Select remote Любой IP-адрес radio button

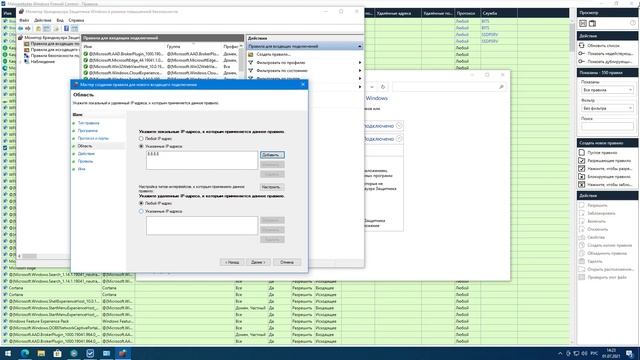point(141,203)
